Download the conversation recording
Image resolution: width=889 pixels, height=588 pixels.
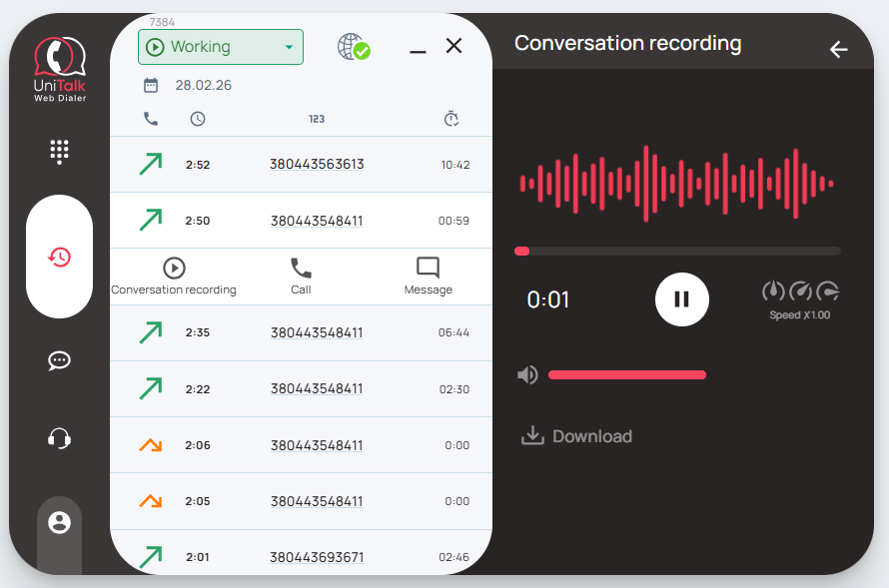pyautogui.click(x=577, y=436)
